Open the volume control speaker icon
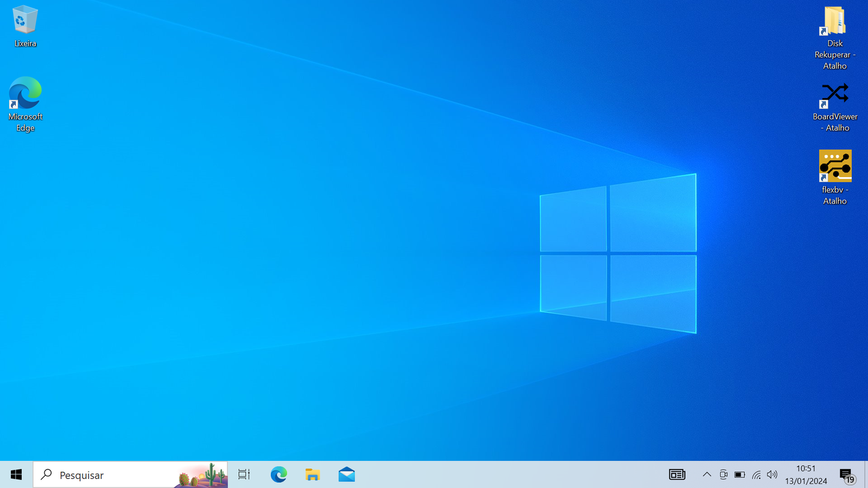Screen dimensions: 868x488 point(772,475)
